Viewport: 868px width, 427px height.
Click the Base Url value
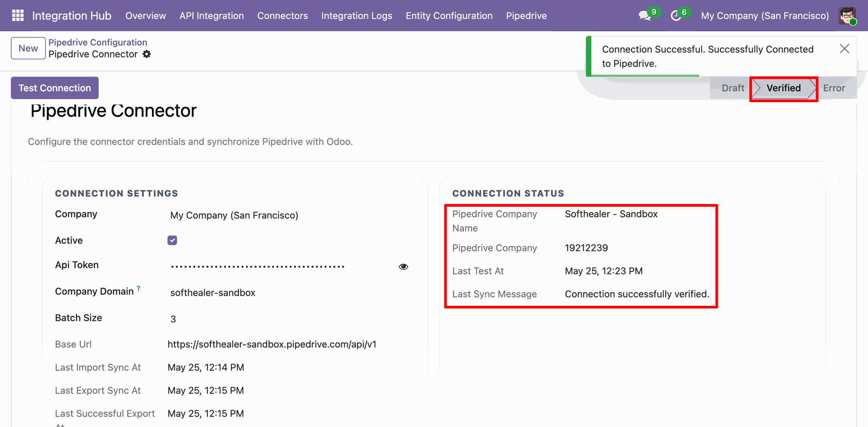[272, 344]
